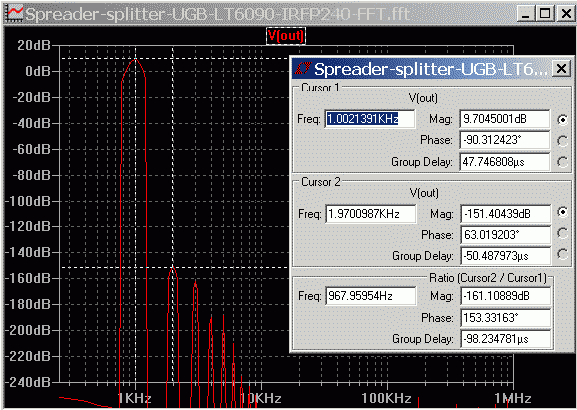Click the 20dB label on vertical axis
This screenshot has width=577, height=410.
34,45
